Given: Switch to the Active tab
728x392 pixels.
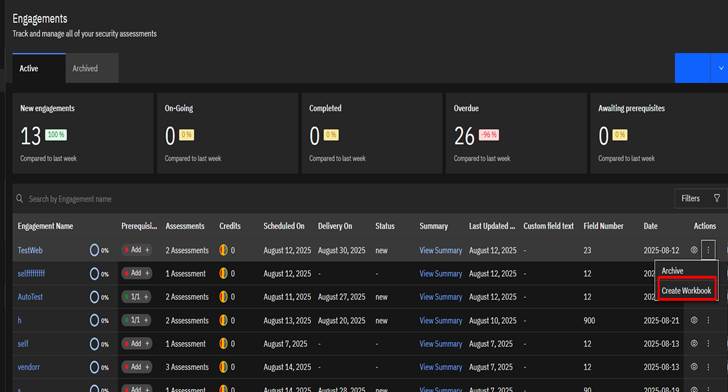Looking at the screenshot, I should 39,68.
